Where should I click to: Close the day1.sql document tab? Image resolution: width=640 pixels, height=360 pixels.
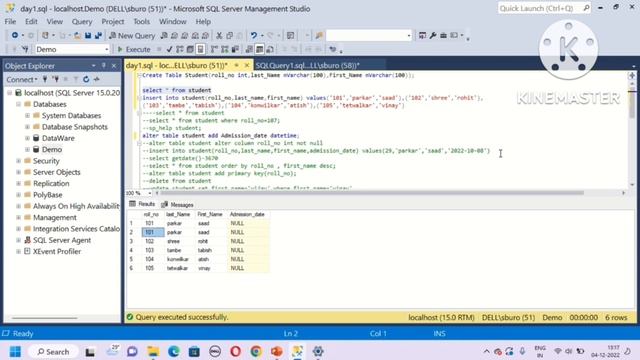point(247,65)
